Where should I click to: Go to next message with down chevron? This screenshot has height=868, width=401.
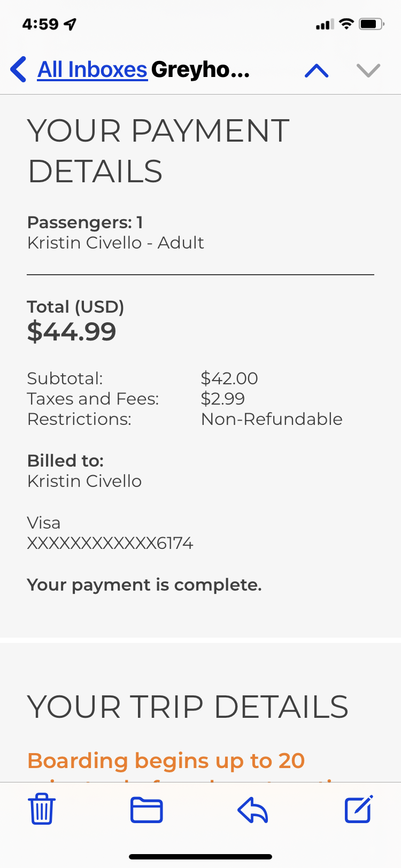point(368,71)
